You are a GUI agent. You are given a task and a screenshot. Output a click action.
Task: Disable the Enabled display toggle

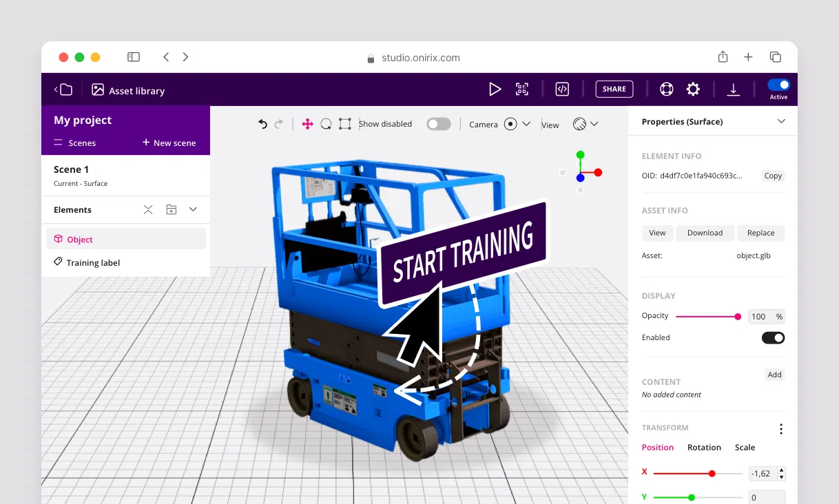point(773,337)
